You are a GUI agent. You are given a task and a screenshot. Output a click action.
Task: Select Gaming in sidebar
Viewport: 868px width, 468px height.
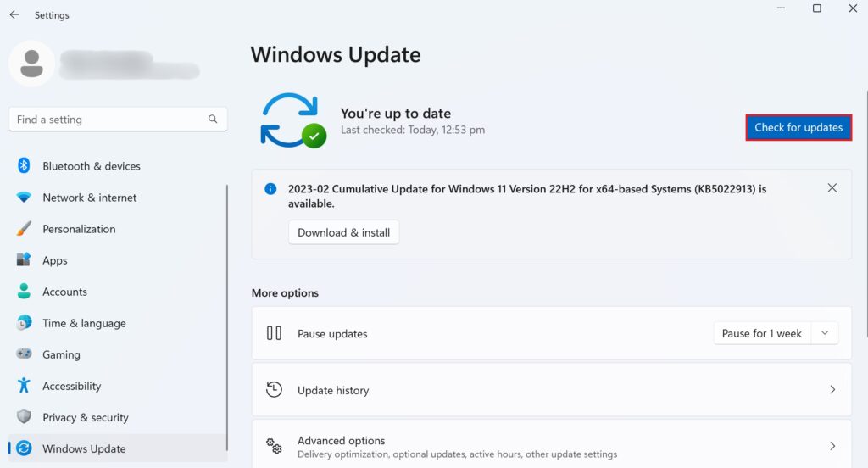tap(117, 354)
